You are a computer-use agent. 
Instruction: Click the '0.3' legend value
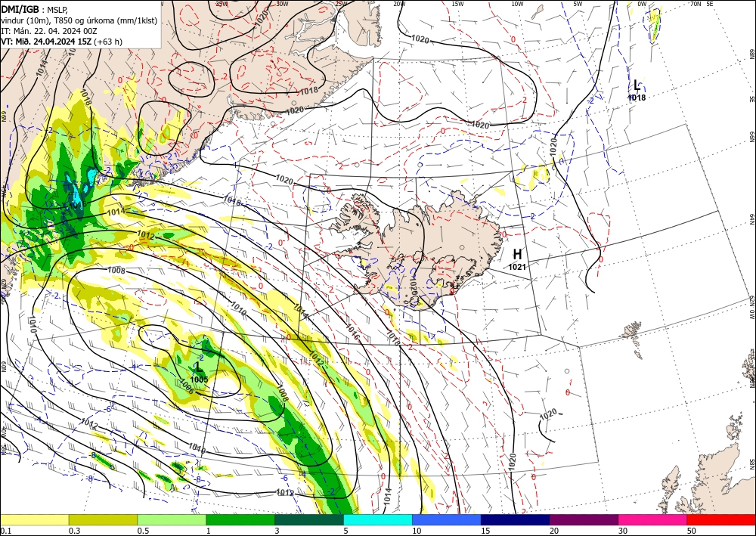point(74,531)
